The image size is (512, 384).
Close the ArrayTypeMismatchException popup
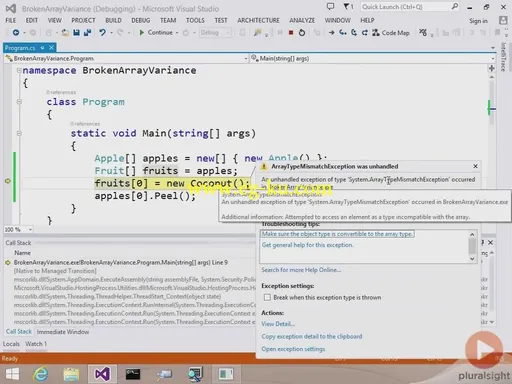475,166
